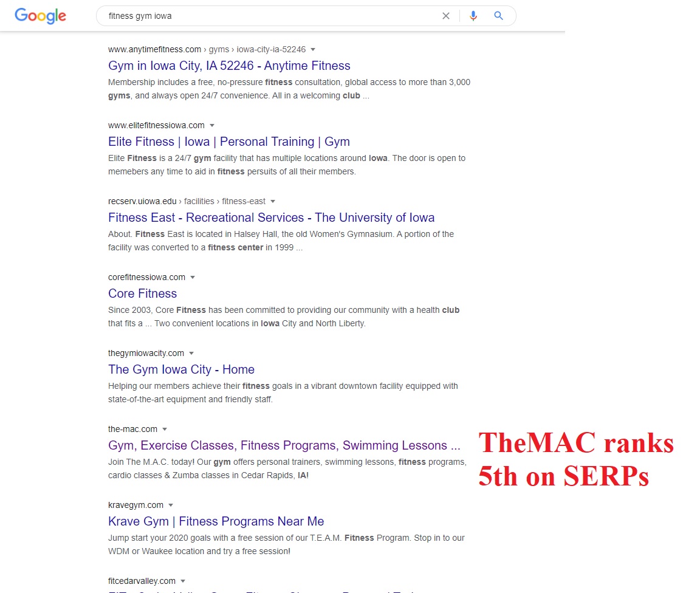Click the www.elitefitnessiowa.com URL text

pos(156,126)
